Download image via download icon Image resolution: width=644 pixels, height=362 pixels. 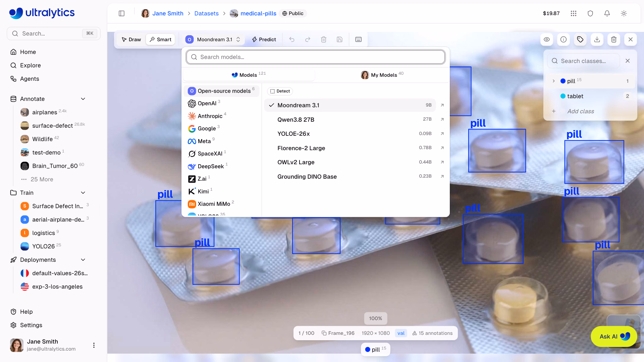pos(597,40)
